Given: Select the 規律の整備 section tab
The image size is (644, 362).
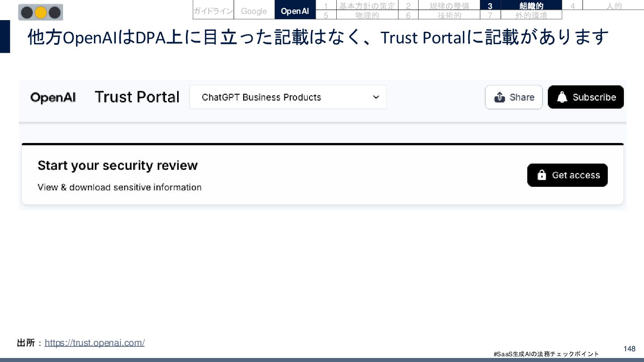Looking at the screenshot, I should 449,6.
